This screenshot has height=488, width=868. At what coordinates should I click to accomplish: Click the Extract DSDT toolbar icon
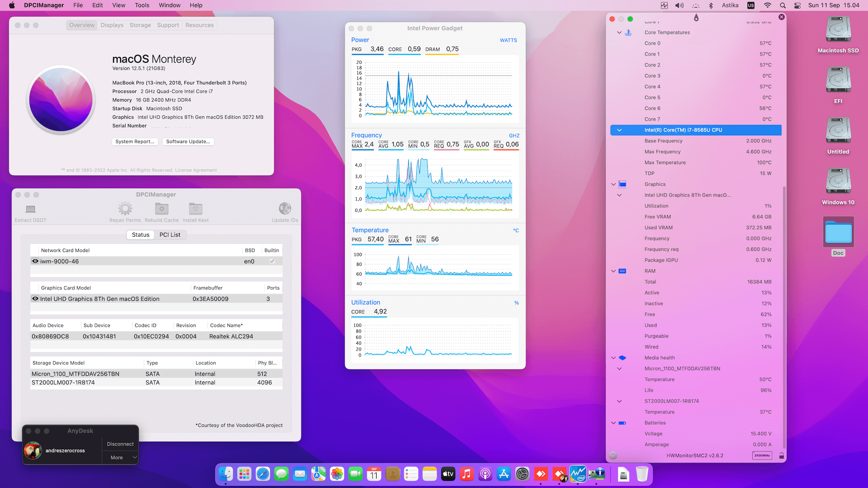[30, 209]
